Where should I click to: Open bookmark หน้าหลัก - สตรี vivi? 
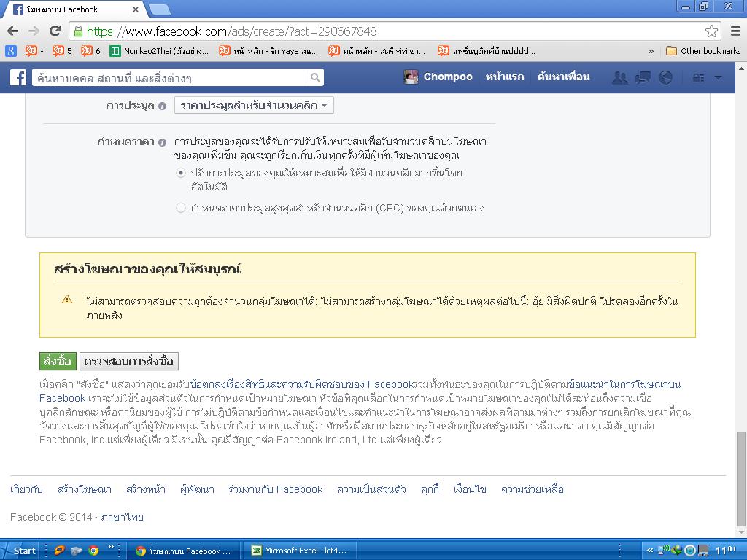tap(377, 50)
